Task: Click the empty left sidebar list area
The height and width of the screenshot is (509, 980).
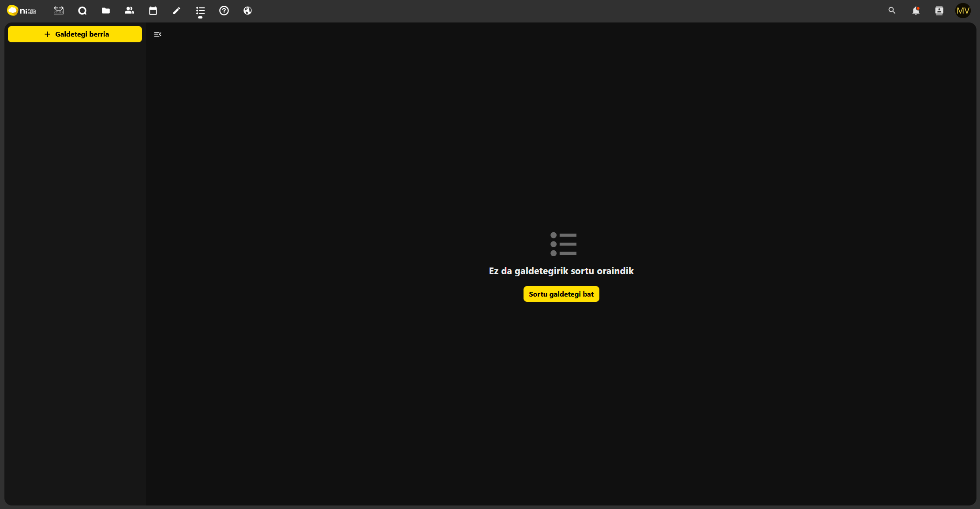Action: (75, 264)
